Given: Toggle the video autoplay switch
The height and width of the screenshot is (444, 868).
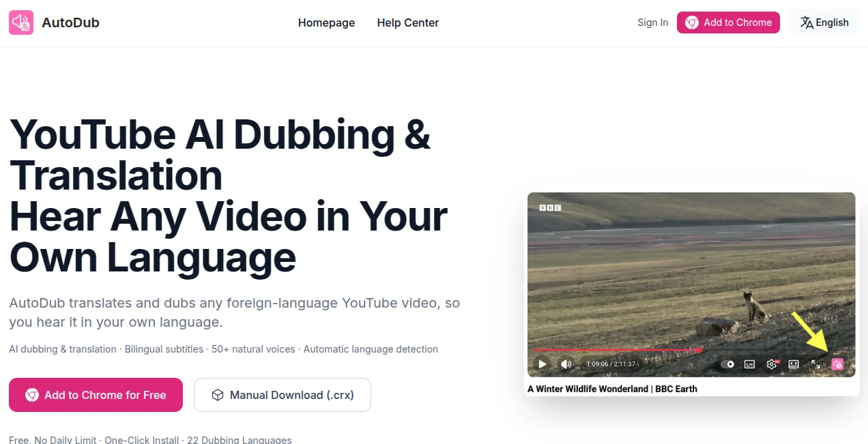Looking at the screenshot, I should click(727, 364).
